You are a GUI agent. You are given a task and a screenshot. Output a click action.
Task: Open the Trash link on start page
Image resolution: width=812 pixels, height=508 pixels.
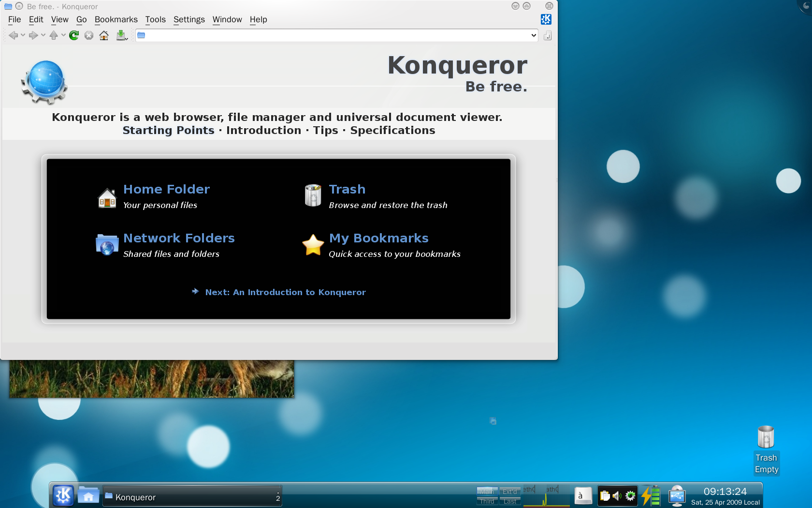[347, 189]
